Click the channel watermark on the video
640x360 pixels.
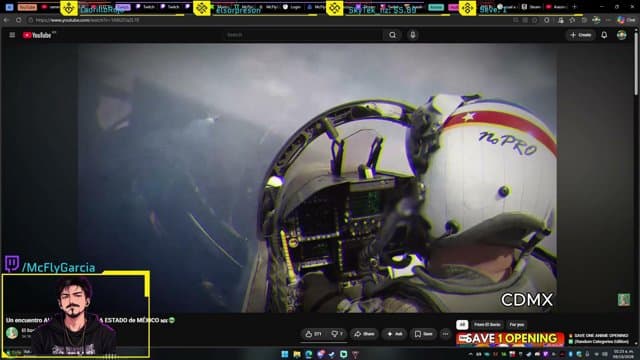pyautogui.click(x=623, y=300)
